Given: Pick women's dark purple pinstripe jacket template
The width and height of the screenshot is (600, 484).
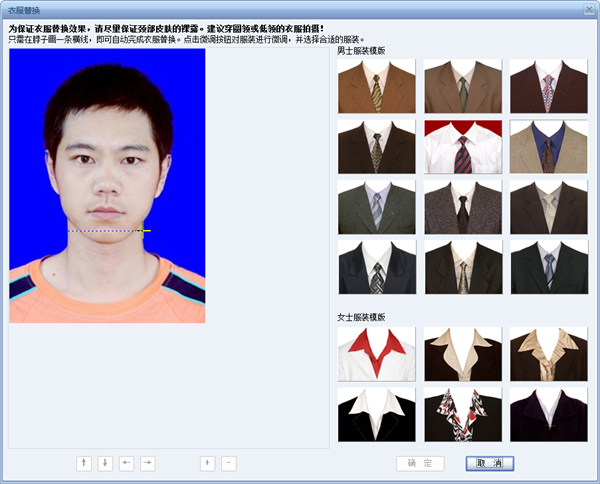Looking at the screenshot, I should 548,414.
